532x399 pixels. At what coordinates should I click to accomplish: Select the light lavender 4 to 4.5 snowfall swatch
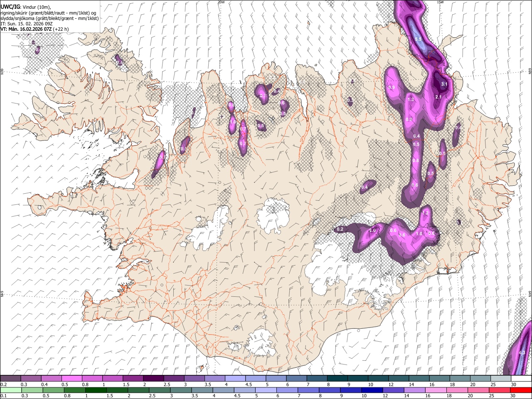pos(235,379)
